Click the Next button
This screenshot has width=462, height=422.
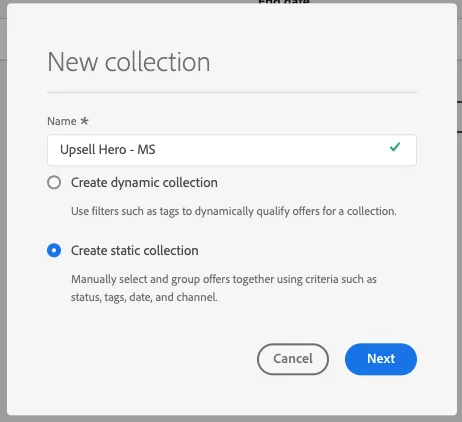tap(381, 359)
